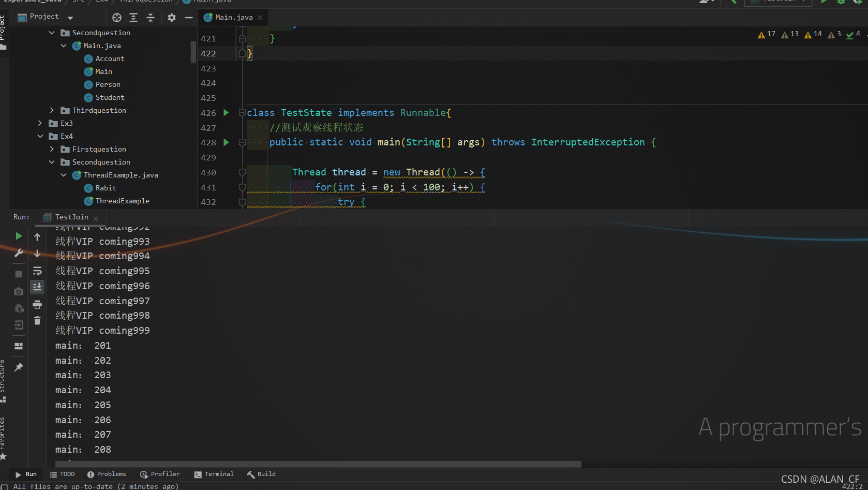Restore layout icon in Run toolbar
The width and height of the screenshot is (868, 490).
point(19,346)
